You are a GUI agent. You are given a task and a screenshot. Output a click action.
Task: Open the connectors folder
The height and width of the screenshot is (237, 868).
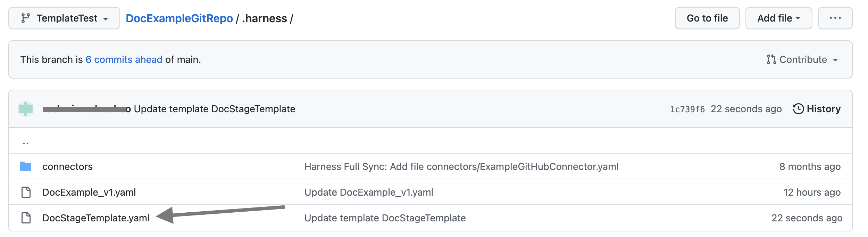(67, 167)
